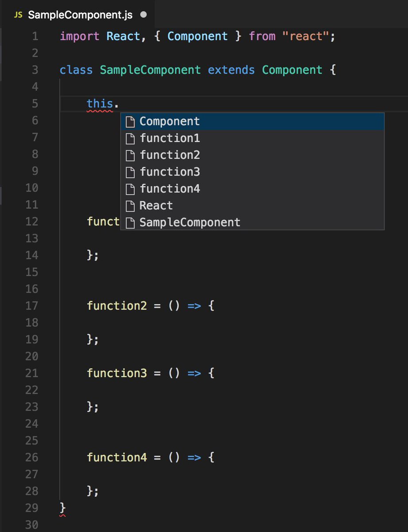Click the file icon beside function4 suggestion
408x532 pixels.
coord(130,189)
